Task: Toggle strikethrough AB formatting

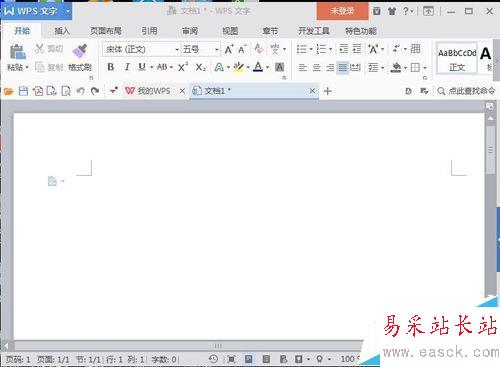Action: click(x=162, y=67)
